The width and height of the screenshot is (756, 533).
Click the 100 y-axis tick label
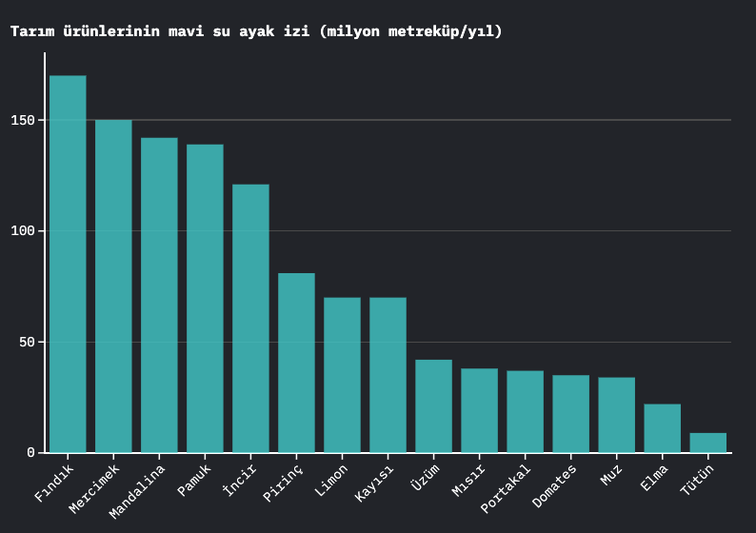[x=23, y=231]
